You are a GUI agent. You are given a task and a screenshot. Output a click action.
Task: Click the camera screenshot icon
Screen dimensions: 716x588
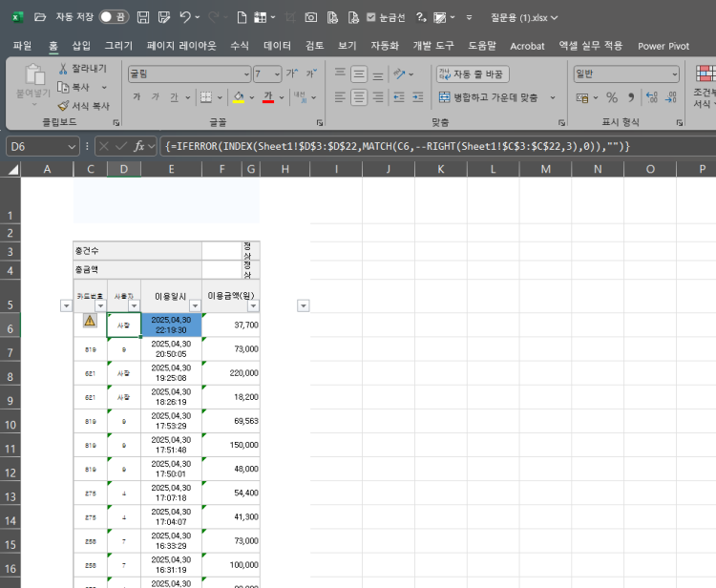(311, 17)
